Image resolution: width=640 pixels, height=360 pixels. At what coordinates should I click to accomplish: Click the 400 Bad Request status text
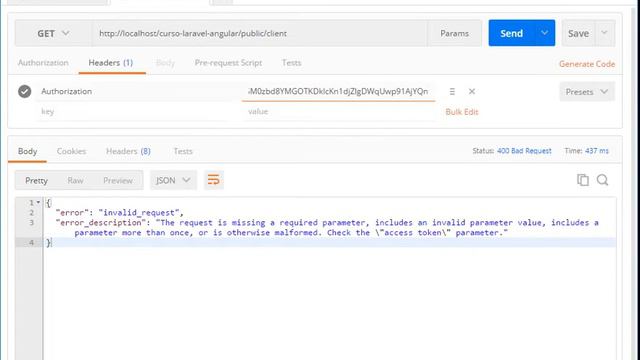(x=524, y=151)
